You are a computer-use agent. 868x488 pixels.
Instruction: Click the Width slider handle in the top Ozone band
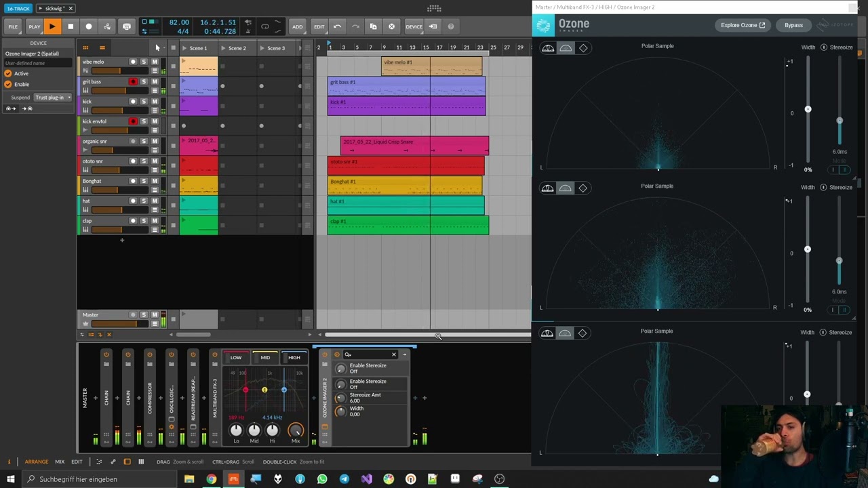808,109
